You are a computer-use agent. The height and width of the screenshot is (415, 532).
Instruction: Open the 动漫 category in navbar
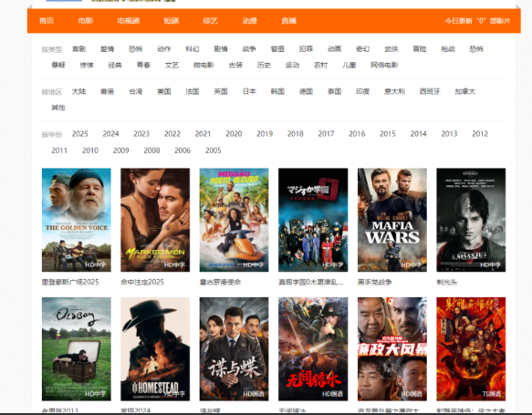tap(250, 21)
